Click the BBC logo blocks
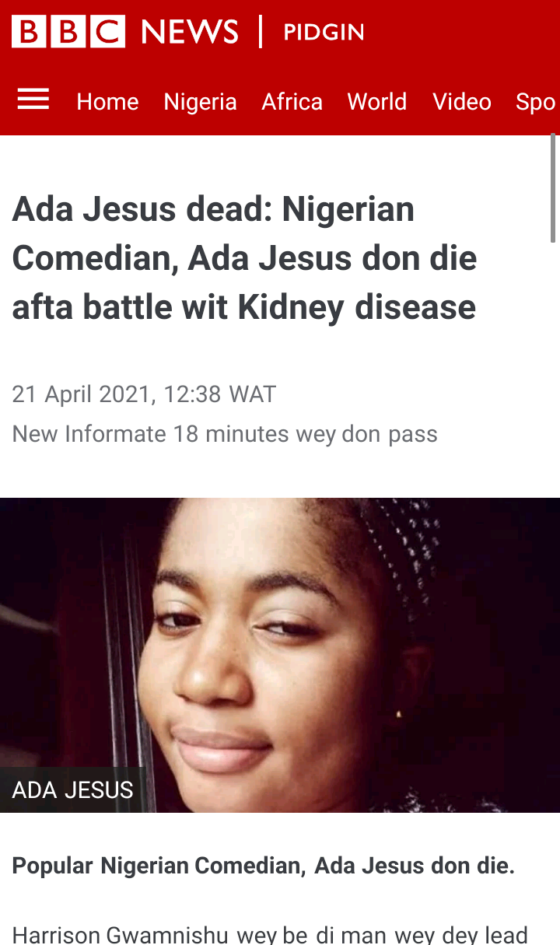The image size is (560, 945). [x=68, y=32]
